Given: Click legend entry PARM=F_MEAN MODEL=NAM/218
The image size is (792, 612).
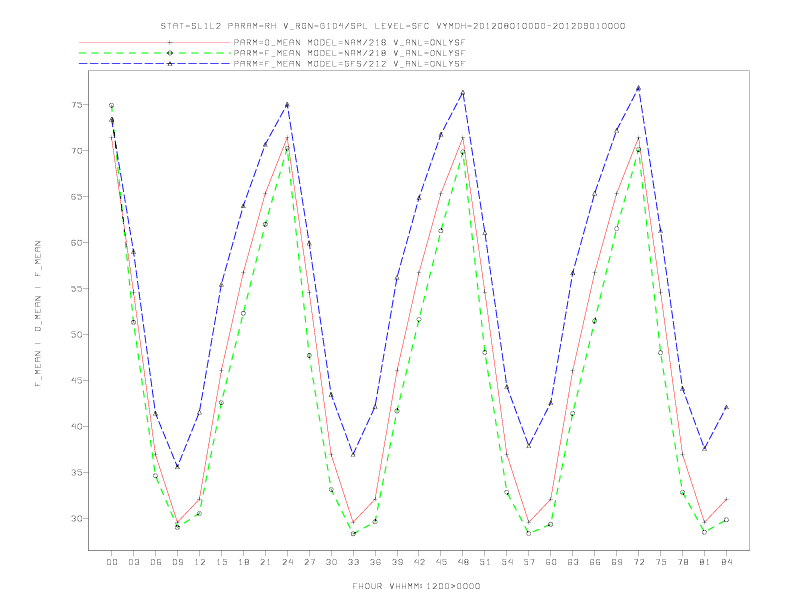Looking at the screenshot, I should [349, 53].
